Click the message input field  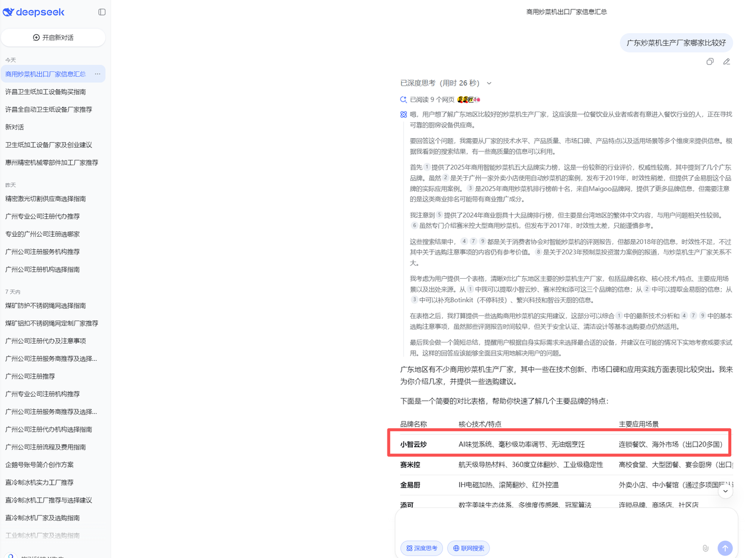(x=566, y=523)
